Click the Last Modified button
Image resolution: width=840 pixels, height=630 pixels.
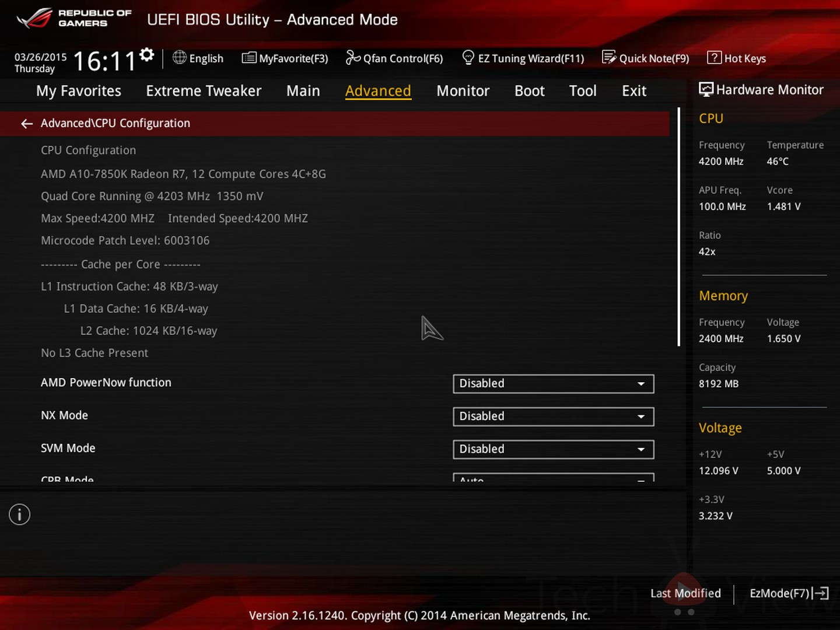[685, 593]
